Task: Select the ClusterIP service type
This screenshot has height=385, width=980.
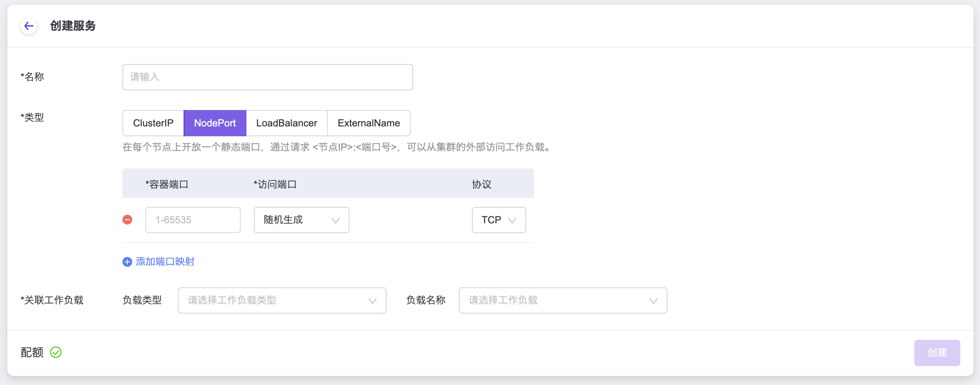Action: point(153,123)
